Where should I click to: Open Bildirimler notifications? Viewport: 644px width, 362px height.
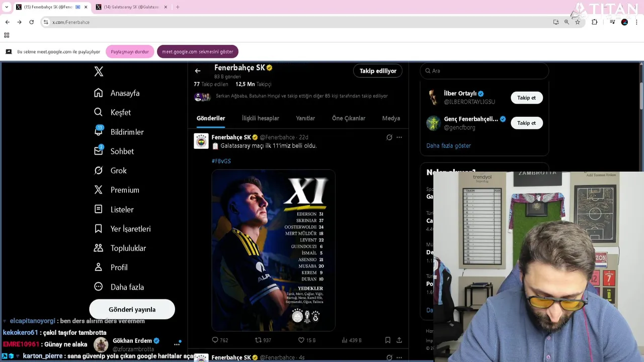click(119, 132)
